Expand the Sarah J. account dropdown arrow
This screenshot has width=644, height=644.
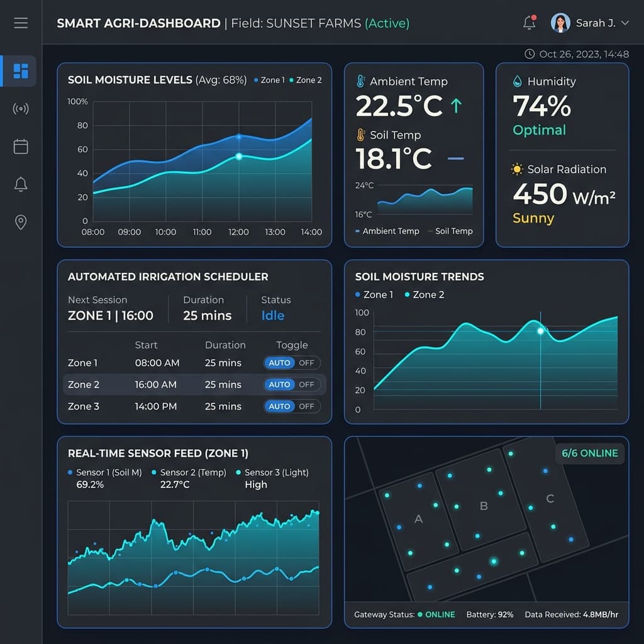click(x=625, y=23)
